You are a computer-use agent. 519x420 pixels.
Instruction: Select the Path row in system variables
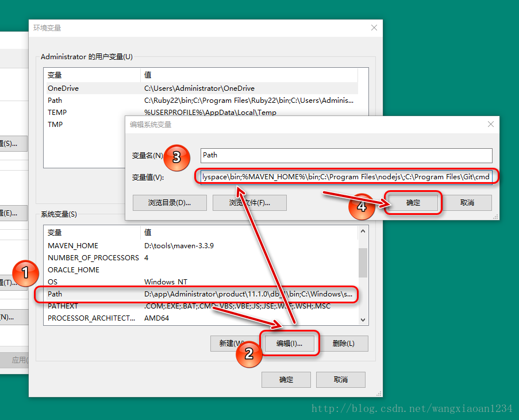coord(201,294)
